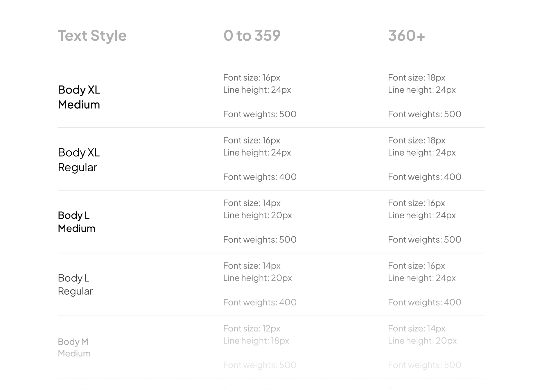
Task: Select the 'Body M Medium' style label
Action: point(74,347)
